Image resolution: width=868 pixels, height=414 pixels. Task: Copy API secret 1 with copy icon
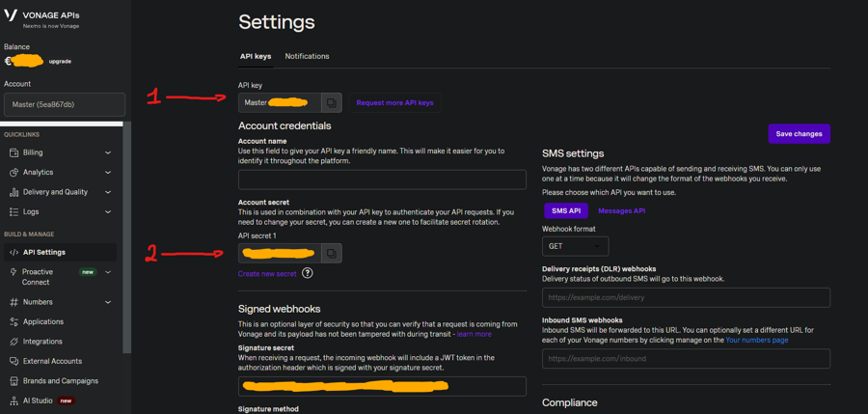tap(331, 253)
